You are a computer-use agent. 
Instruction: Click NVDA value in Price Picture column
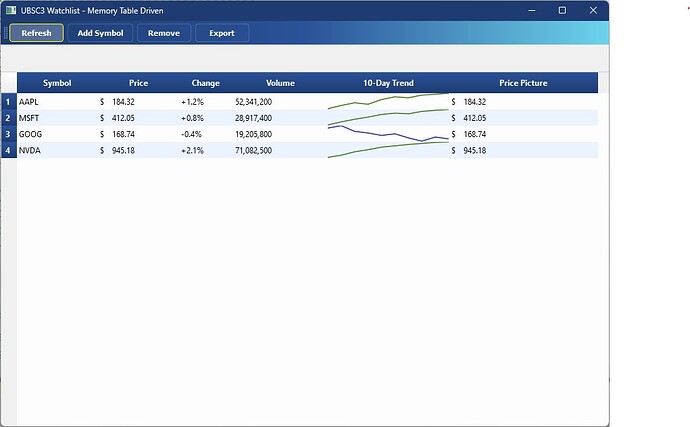[523, 151]
